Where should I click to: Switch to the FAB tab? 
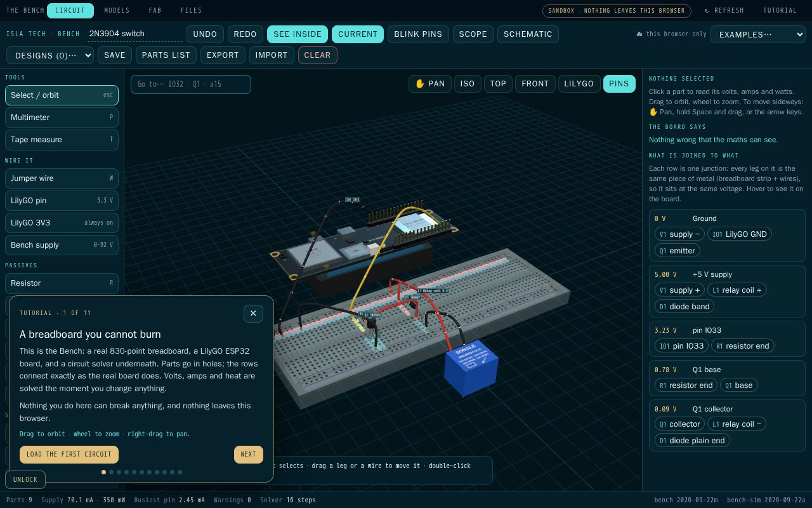[155, 10]
